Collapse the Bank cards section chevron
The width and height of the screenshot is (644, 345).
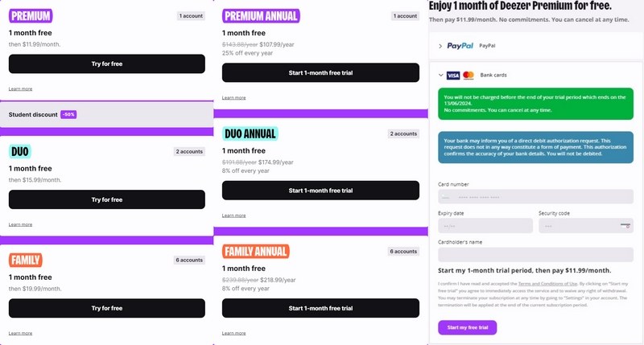pyautogui.click(x=440, y=75)
